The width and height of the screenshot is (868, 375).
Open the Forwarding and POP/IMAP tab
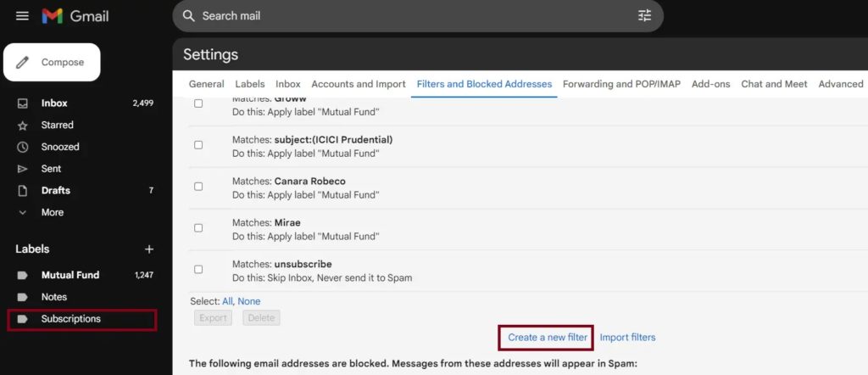tap(622, 84)
